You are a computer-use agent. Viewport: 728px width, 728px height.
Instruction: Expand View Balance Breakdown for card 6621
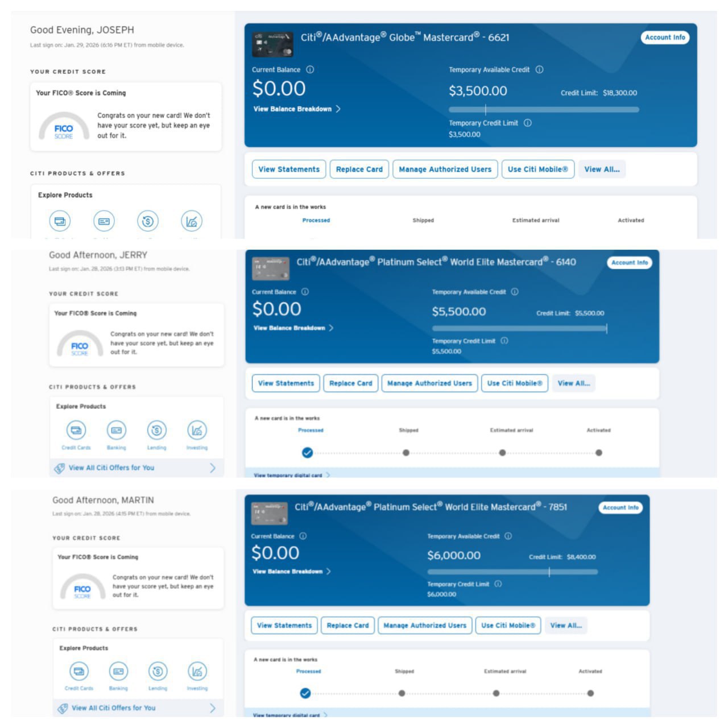(297, 109)
